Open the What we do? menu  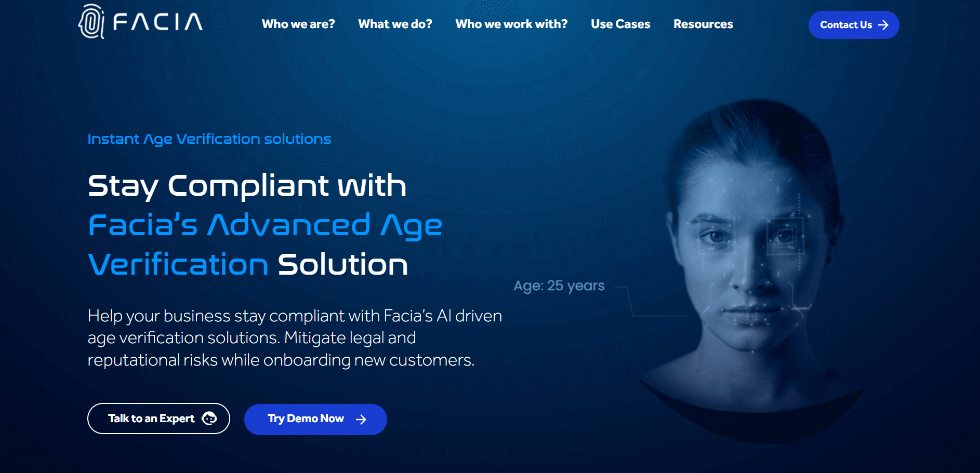tap(395, 24)
